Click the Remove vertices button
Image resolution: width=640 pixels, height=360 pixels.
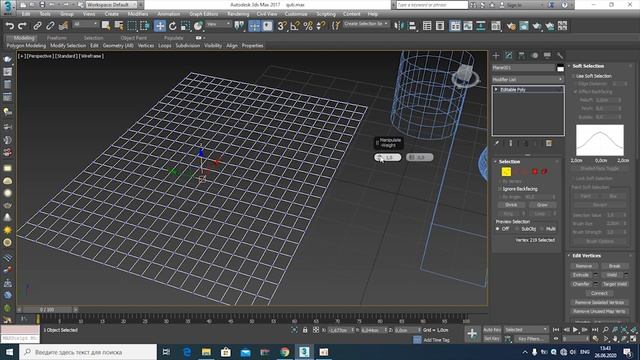pyautogui.click(x=584, y=266)
